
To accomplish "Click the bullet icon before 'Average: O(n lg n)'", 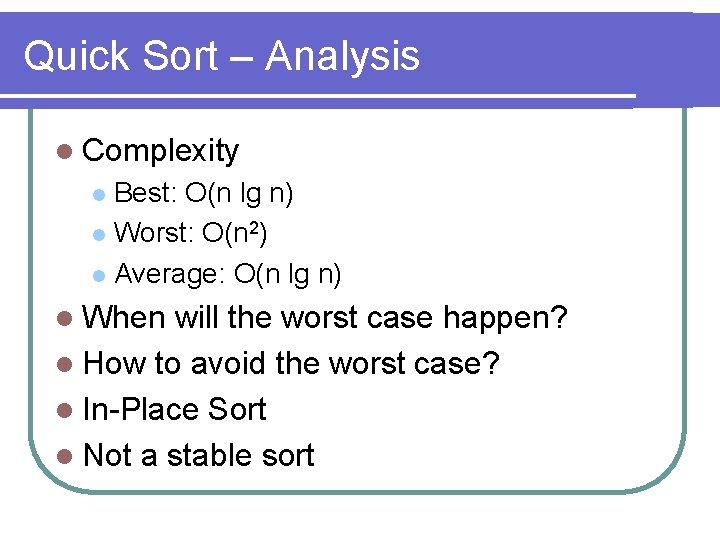I will point(97,275).
